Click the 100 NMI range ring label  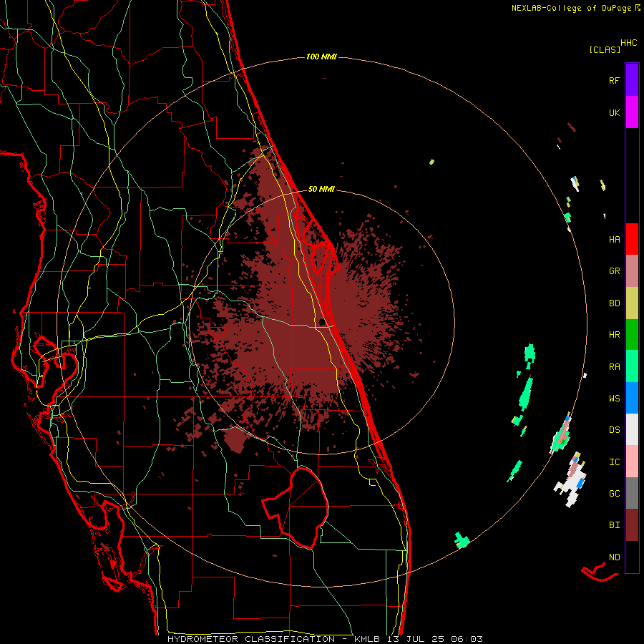tap(321, 57)
